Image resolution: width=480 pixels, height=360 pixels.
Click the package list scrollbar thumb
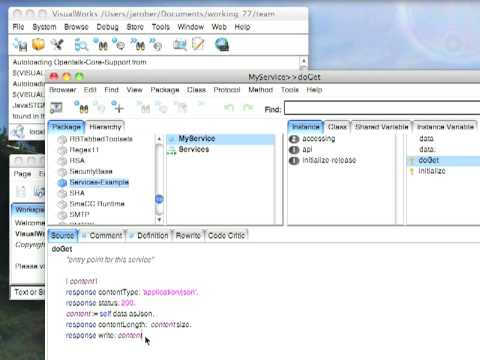pos(159,200)
